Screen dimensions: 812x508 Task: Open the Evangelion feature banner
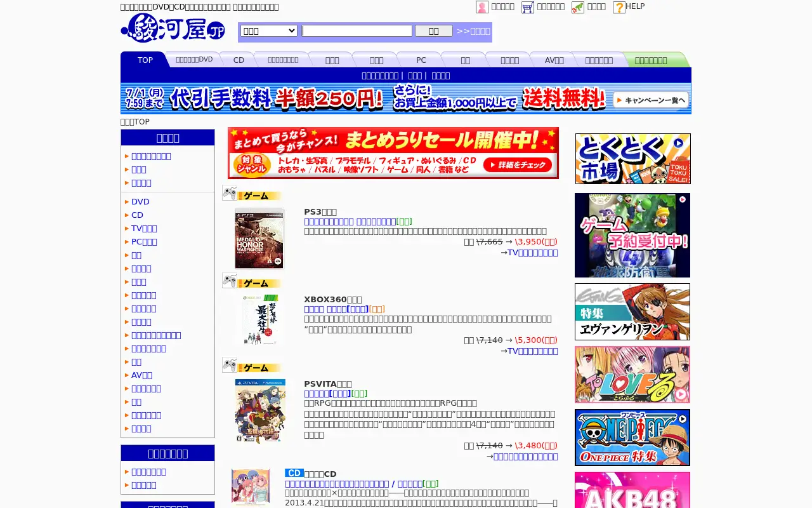632,312
